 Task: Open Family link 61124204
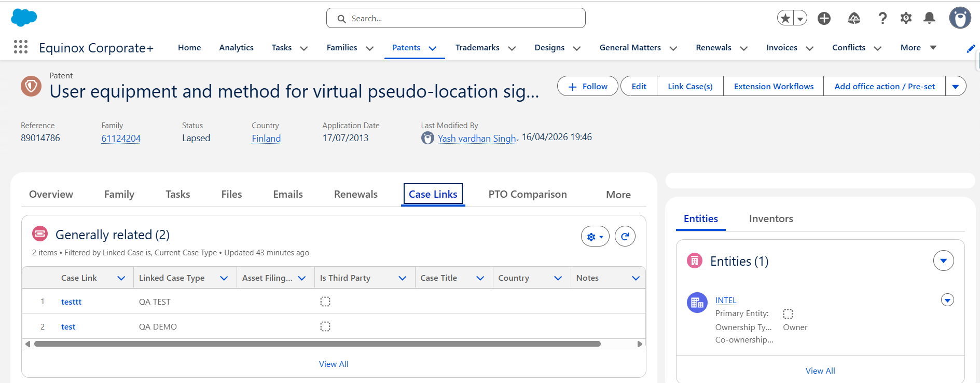click(121, 139)
